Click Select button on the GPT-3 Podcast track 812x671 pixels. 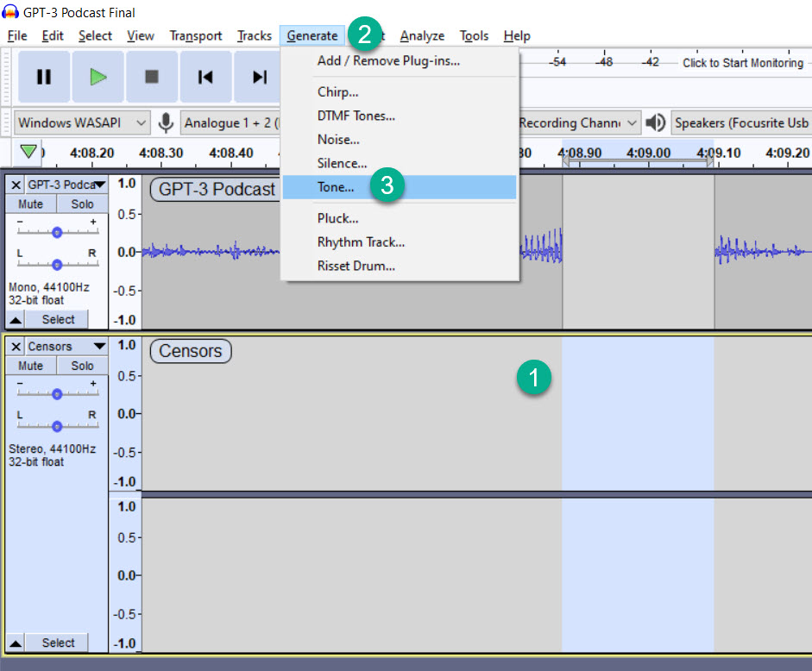(58, 319)
